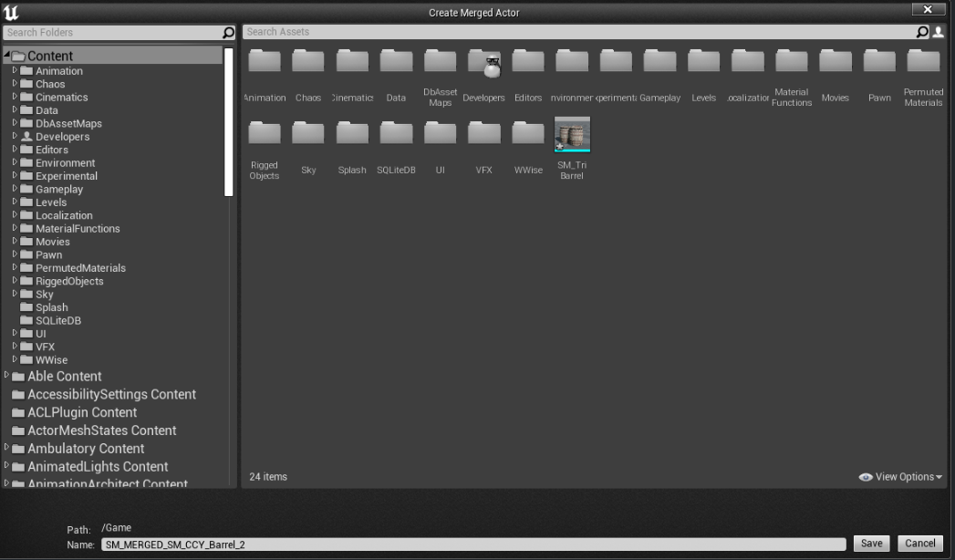This screenshot has height=560, width=955.
Task: Select the Localization folder in tree
Action: [64, 215]
